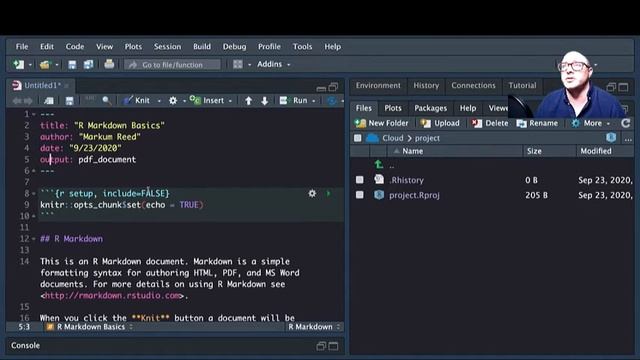
Task: Select the Files tab
Action: (x=363, y=108)
